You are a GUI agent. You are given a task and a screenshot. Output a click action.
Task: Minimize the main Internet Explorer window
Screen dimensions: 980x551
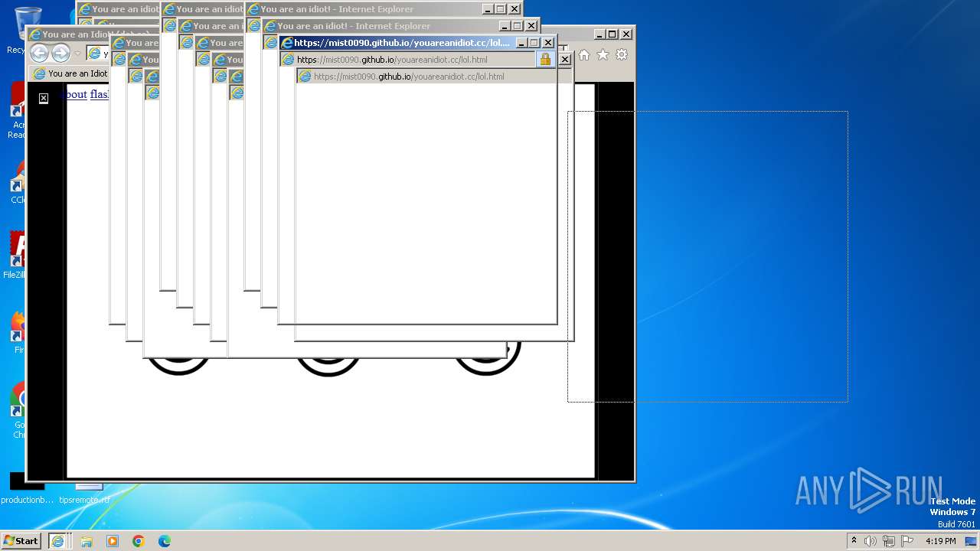pyautogui.click(x=599, y=34)
